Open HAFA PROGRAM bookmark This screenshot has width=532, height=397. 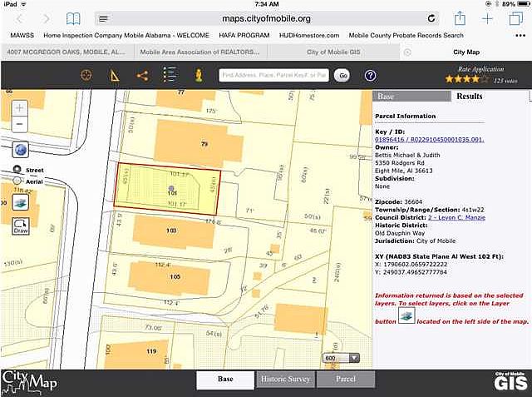244,35
